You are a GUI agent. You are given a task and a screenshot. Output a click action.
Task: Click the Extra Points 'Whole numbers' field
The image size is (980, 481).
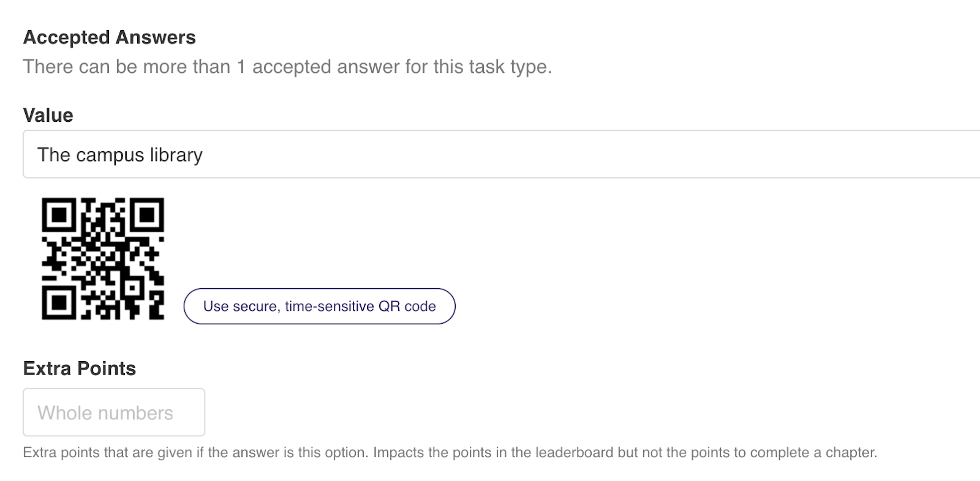114,412
